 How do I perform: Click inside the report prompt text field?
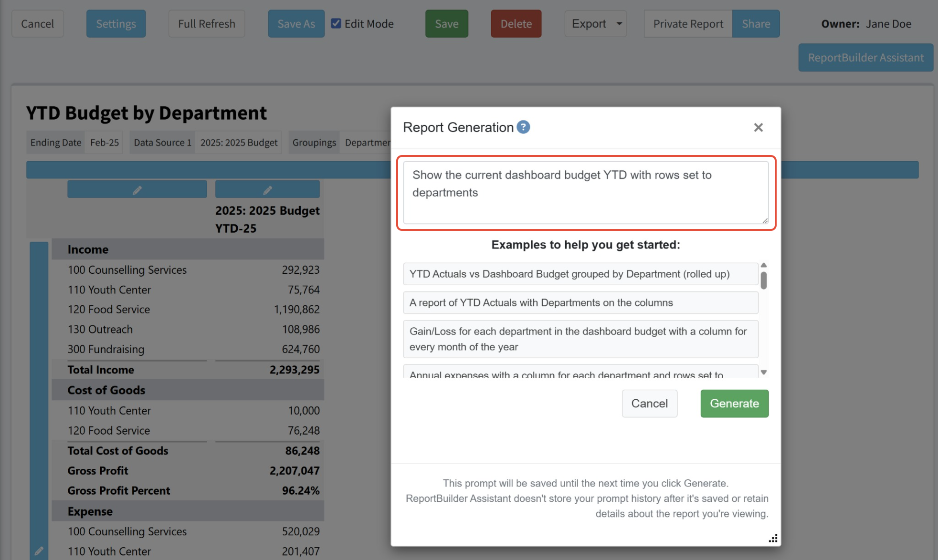point(585,193)
